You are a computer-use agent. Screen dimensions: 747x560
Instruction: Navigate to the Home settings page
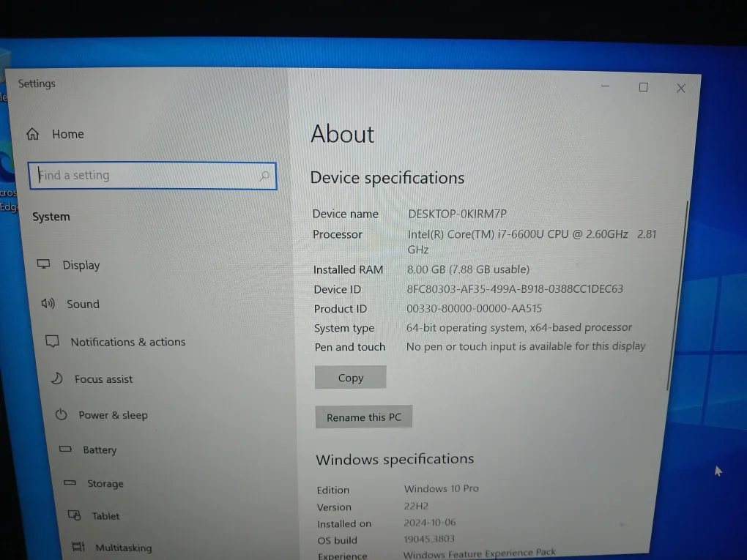(67, 133)
